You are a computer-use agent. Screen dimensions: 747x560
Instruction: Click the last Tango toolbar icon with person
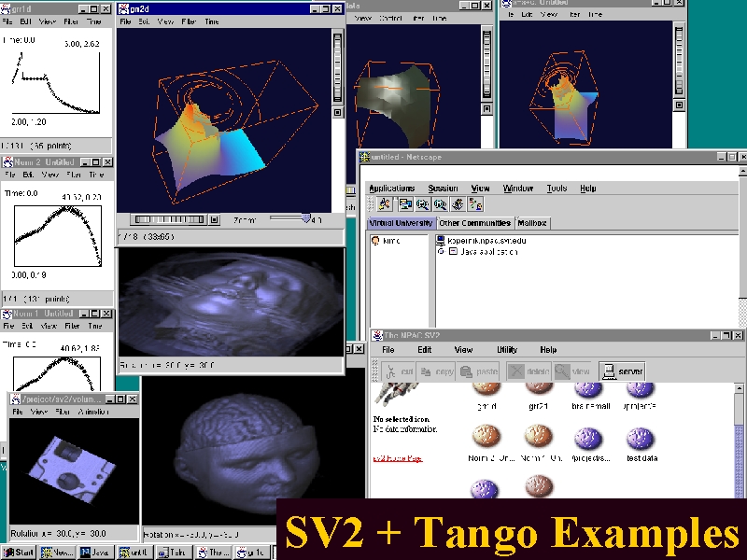click(x=476, y=204)
